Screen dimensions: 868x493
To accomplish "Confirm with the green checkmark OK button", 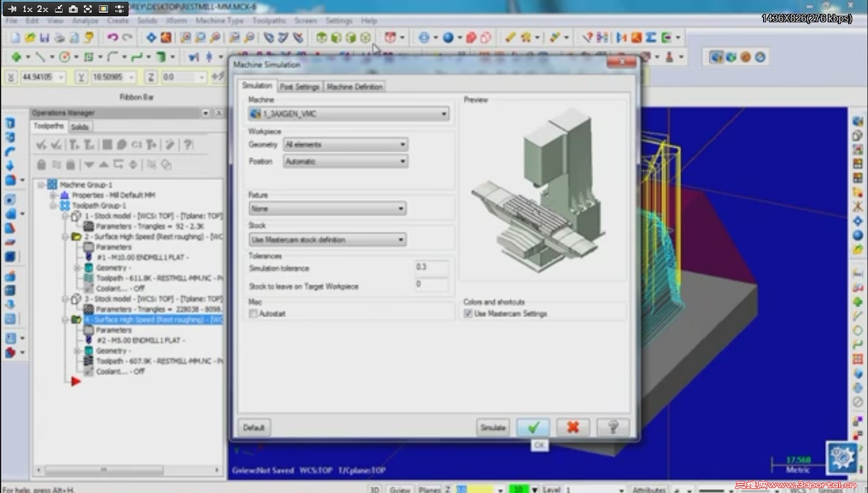I will pyautogui.click(x=533, y=428).
